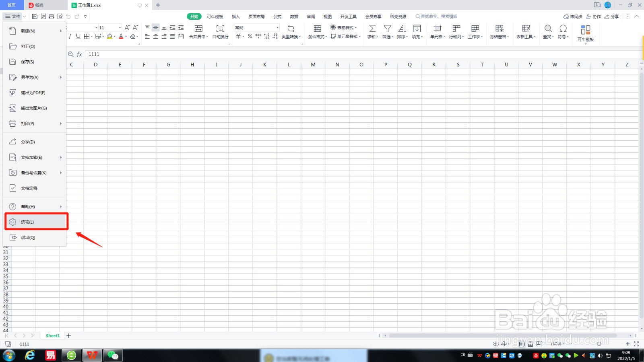Click 符号 omega icon

(x=563, y=29)
